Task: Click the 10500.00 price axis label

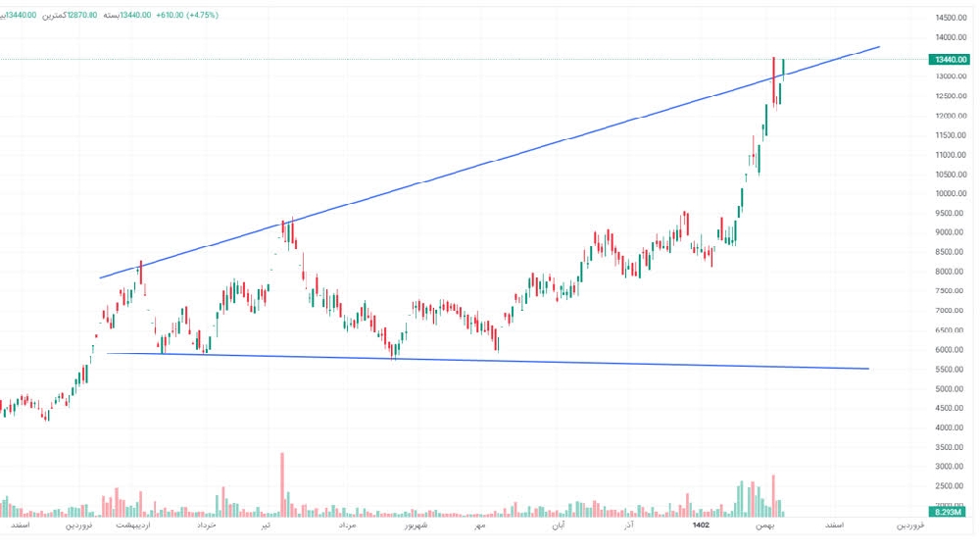Action: coord(951,175)
